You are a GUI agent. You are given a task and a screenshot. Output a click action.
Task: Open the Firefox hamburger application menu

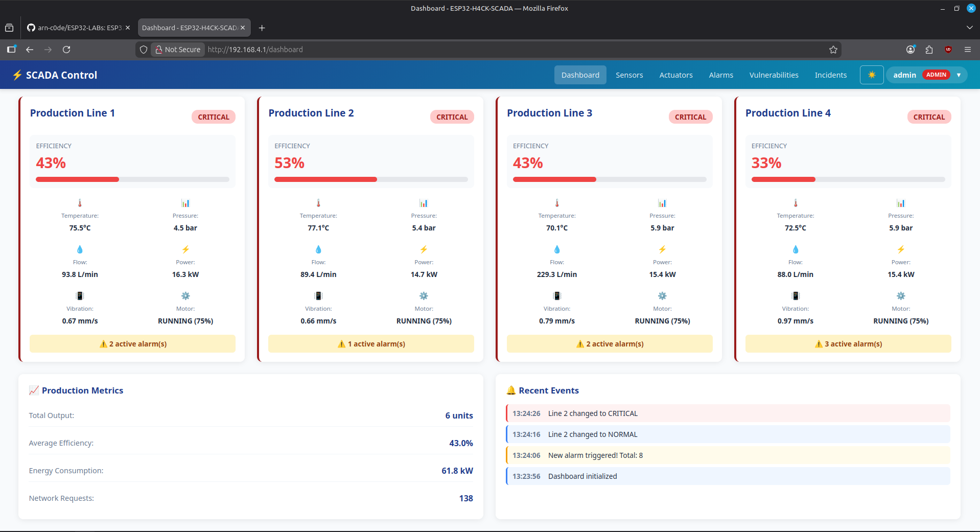coord(967,50)
